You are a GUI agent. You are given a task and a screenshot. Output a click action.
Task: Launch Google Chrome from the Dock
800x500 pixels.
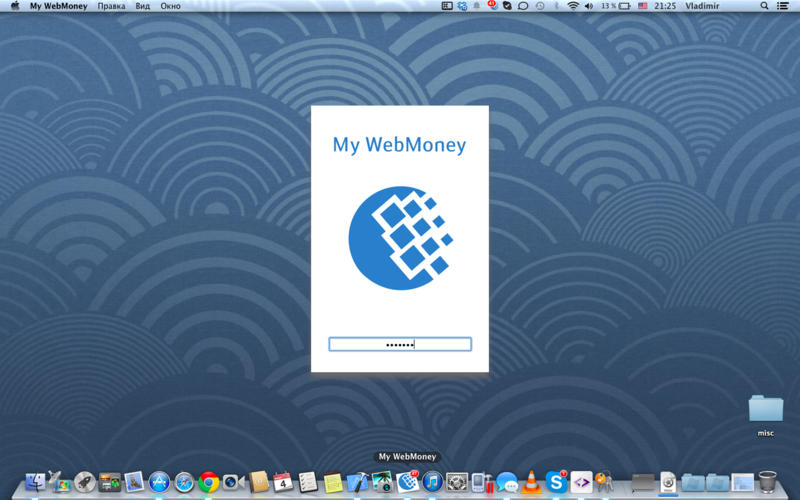click(209, 482)
